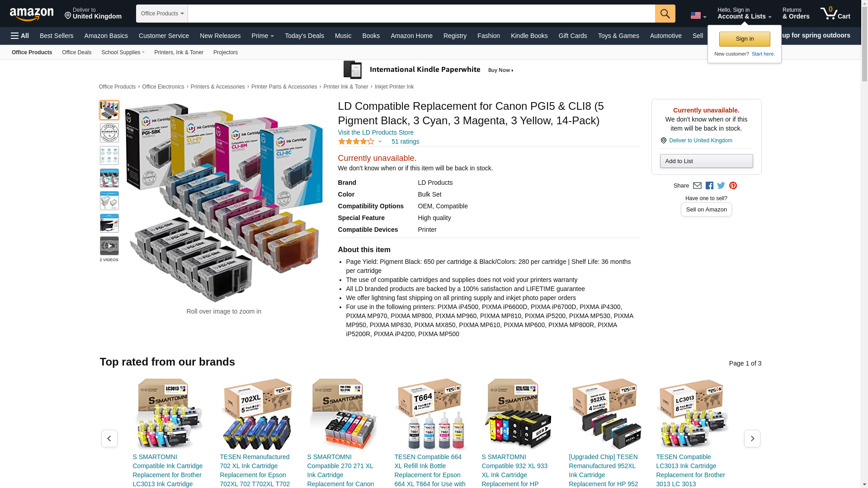Click the Add to List button
Screen dimensions: 868x488
click(706, 161)
